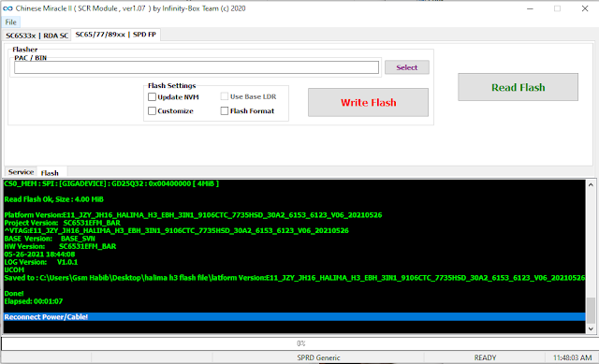Select the Reconnect Power/Cable! log line
599x364 pixels.
[294, 316]
